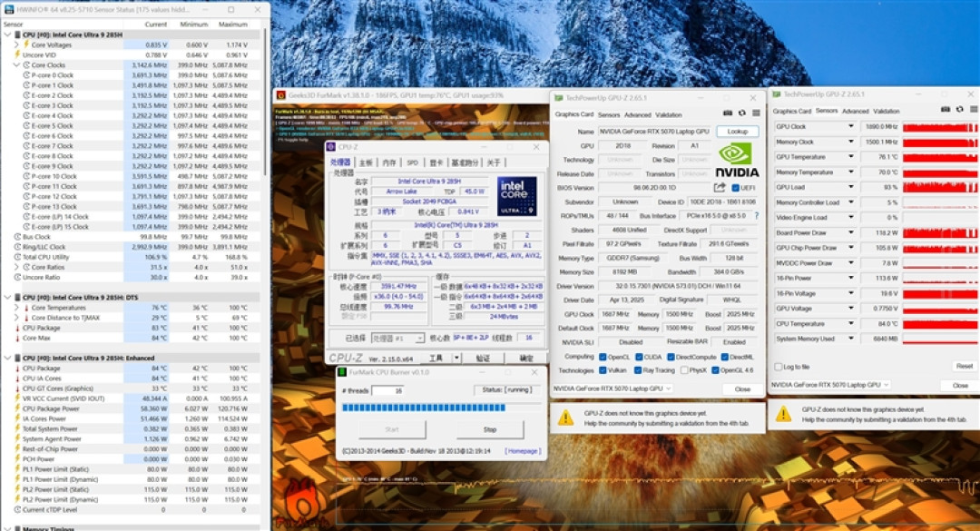
Task: Open Advanced tab in Graphics Card window
Action: (638, 115)
